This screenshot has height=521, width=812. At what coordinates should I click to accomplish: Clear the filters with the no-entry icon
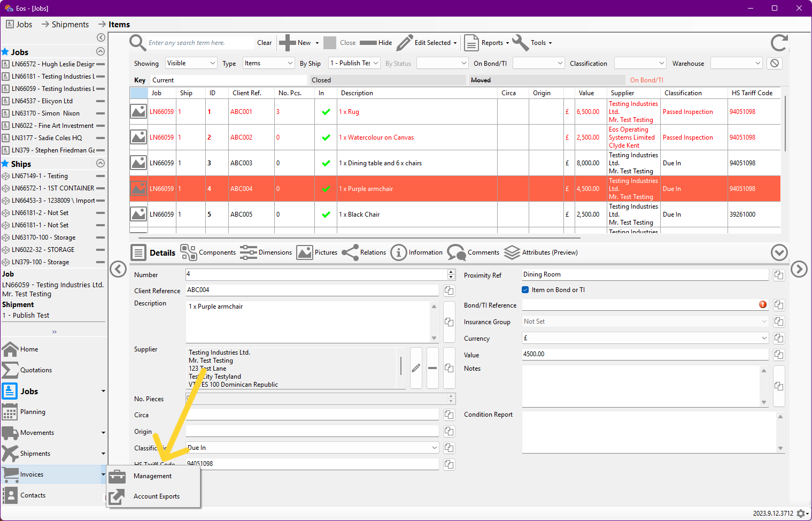pyautogui.click(x=775, y=63)
